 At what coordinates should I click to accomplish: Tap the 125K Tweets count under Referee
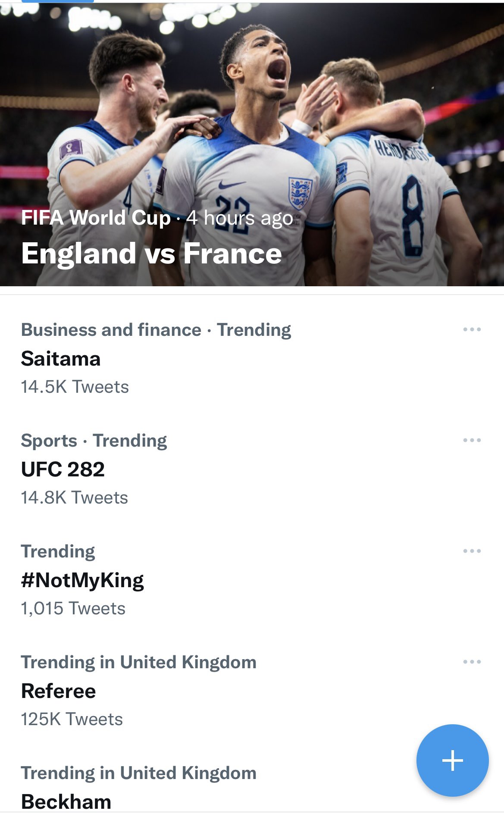pos(72,720)
